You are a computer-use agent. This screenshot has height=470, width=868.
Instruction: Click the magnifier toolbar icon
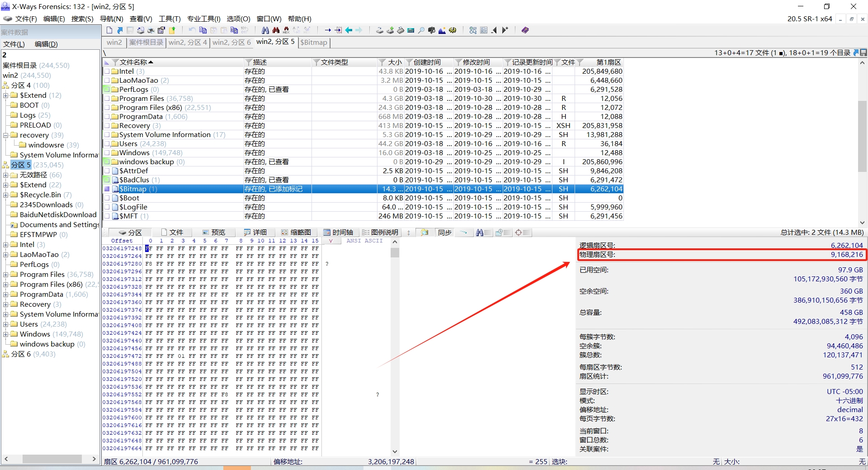tap(421, 30)
